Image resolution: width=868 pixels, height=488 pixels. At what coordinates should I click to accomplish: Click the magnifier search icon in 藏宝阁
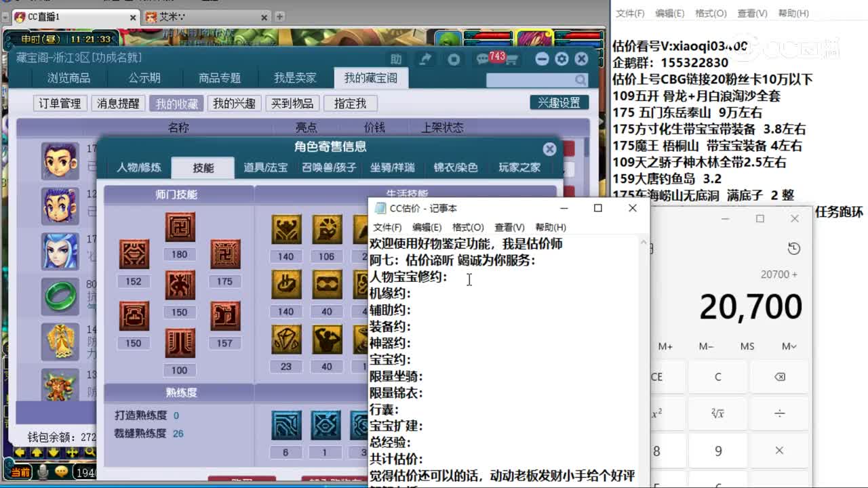[x=580, y=80]
